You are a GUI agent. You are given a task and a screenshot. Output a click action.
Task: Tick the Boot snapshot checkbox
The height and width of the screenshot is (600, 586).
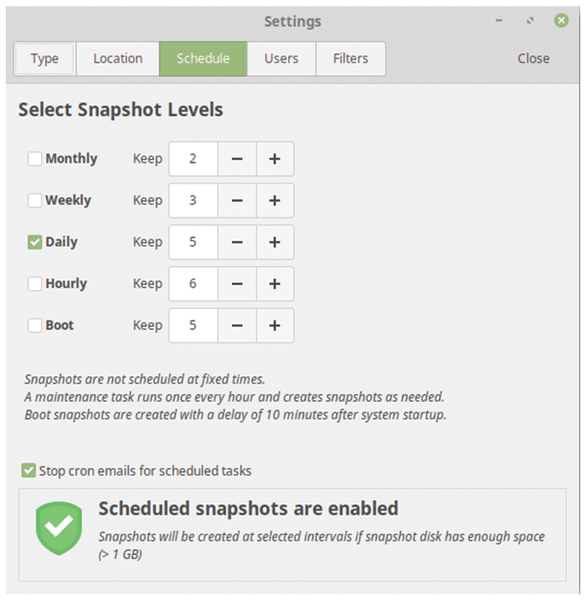(x=35, y=326)
